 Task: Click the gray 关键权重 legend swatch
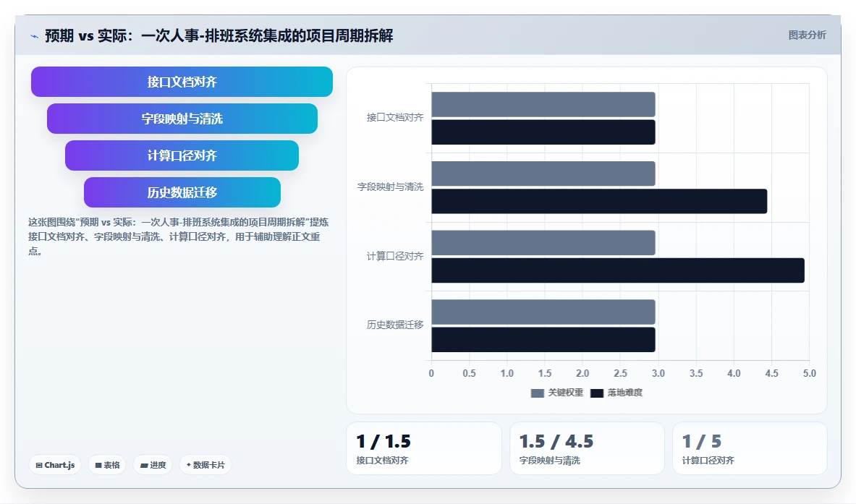pos(537,393)
